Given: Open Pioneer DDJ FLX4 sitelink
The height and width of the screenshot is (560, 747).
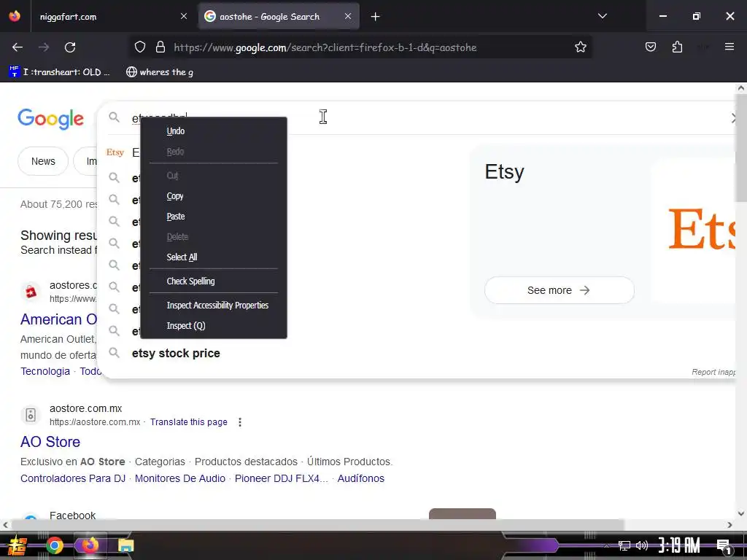Looking at the screenshot, I should click(x=281, y=478).
